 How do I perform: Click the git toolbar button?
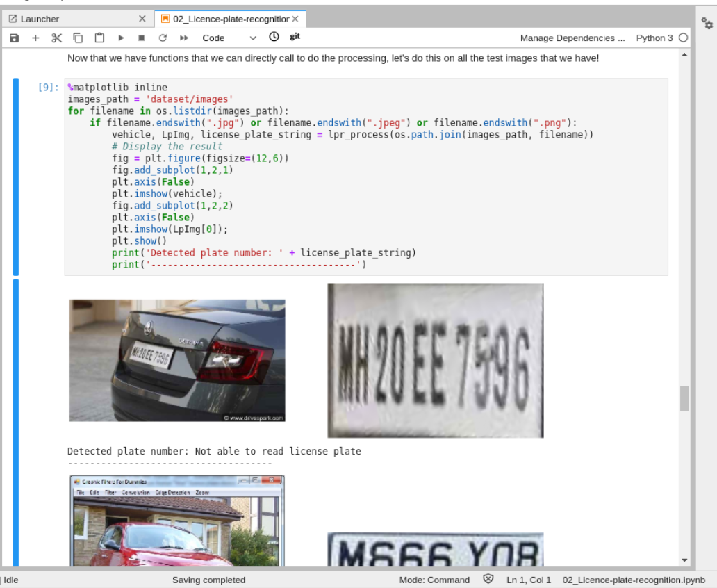295,36
